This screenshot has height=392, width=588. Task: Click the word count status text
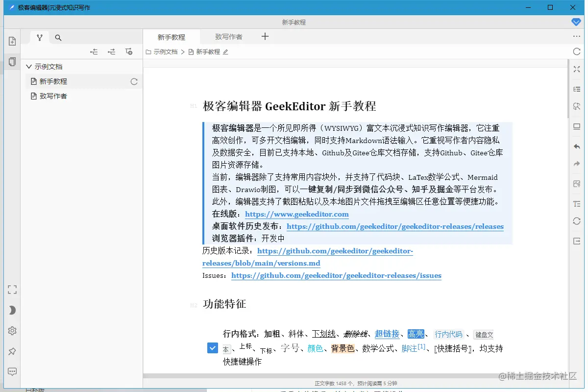tap(356, 383)
